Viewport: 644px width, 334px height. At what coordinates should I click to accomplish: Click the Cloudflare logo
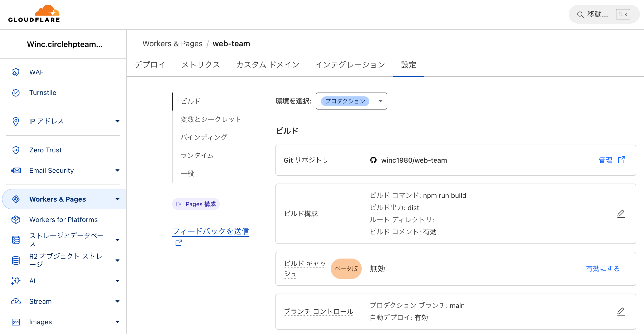tap(34, 14)
